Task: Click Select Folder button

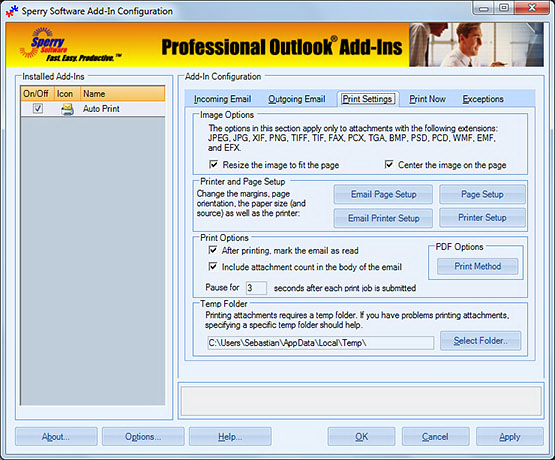Action: click(x=480, y=341)
